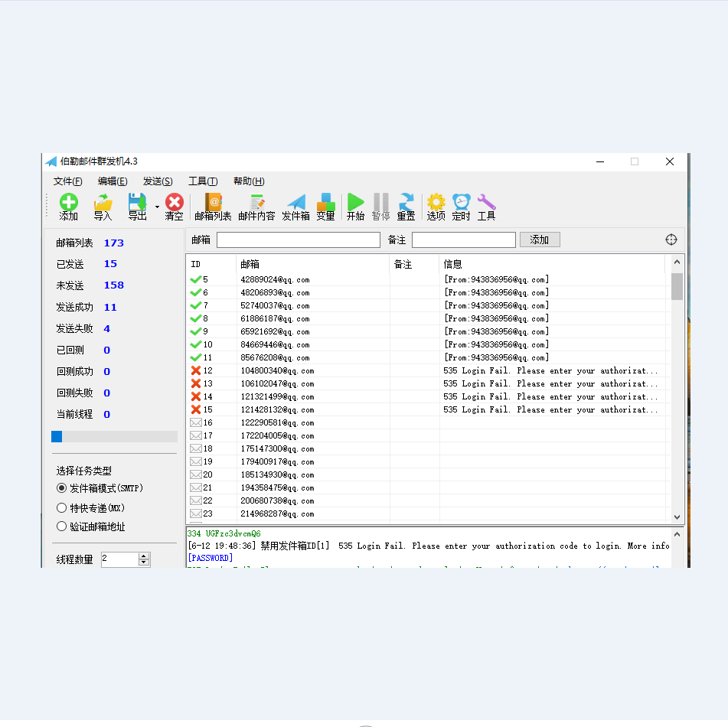Open the 发件箱 outbox icon
This screenshot has width=728, height=727.
295,203
